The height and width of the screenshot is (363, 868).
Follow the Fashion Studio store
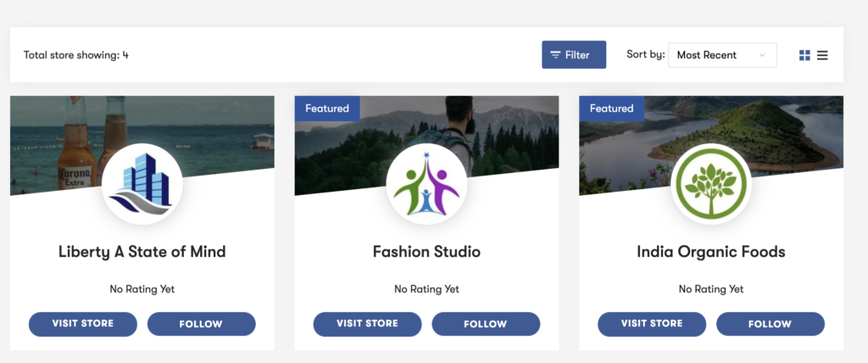coord(486,324)
